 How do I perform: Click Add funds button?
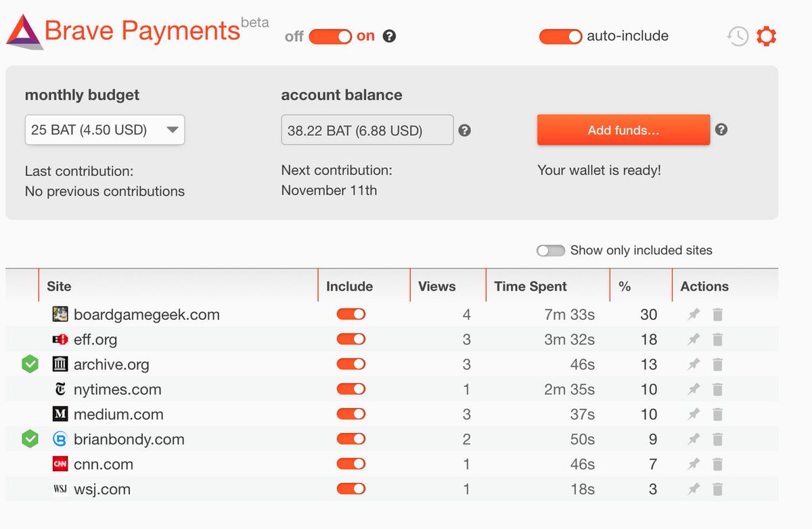[623, 130]
